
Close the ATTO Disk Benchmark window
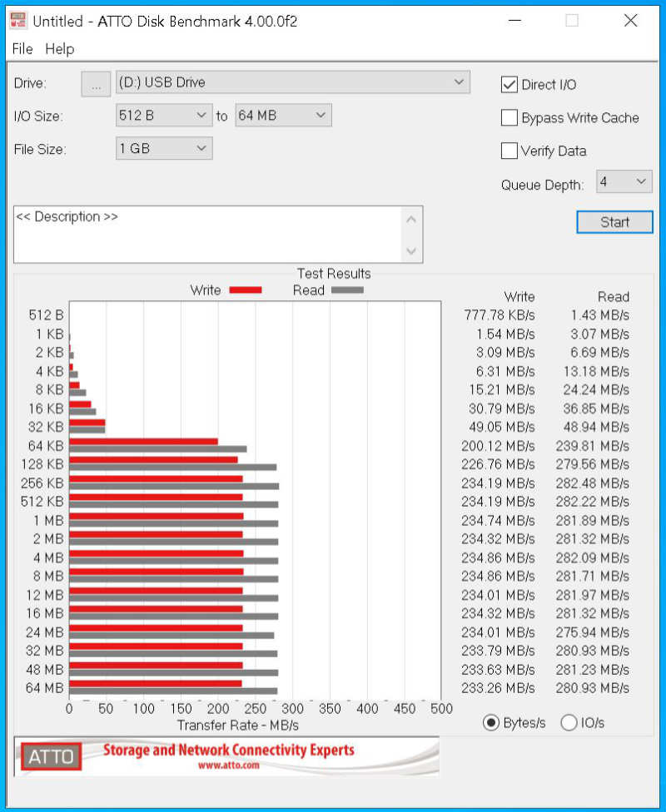click(x=631, y=21)
